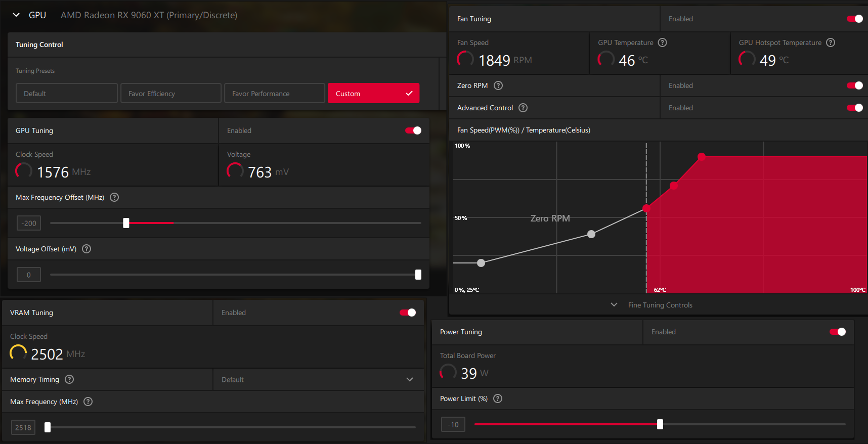868x444 pixels.
Task: Turn off the Zero RPM switch
Action: [x=855, y=85]
